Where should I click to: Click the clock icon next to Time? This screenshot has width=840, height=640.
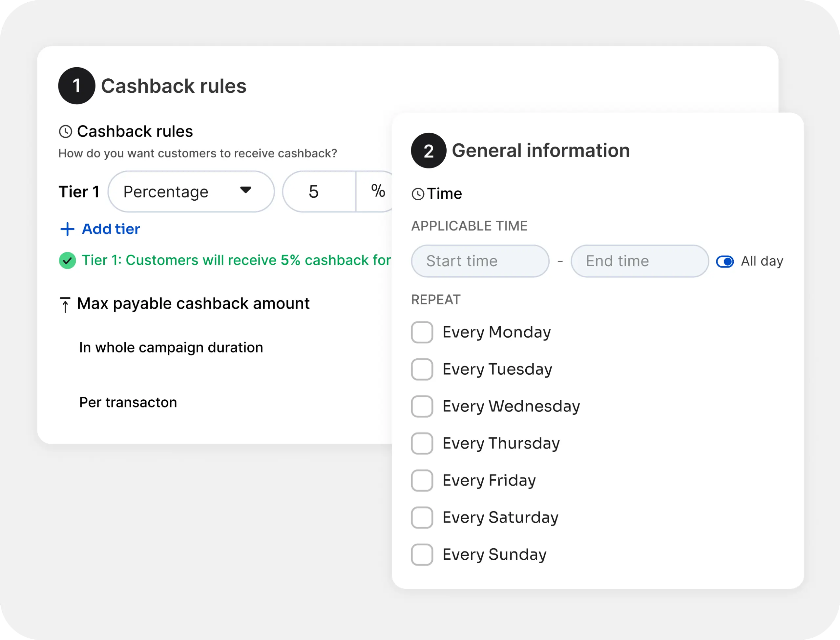(418, 194)
